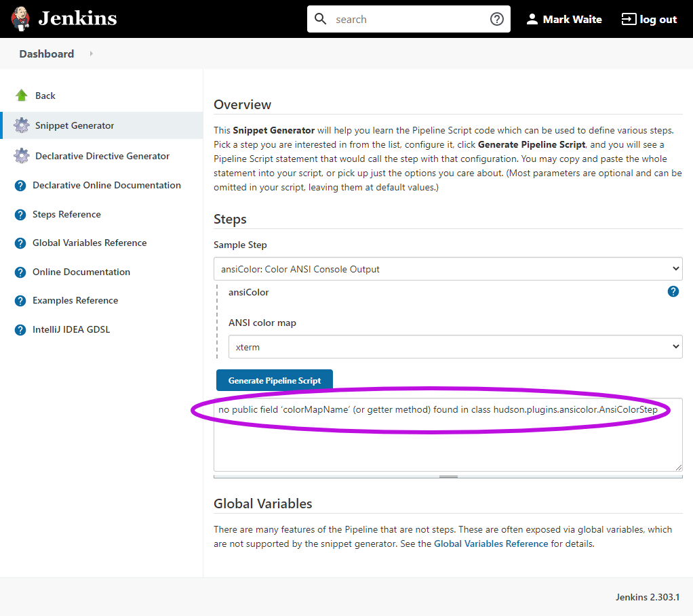Click the 'no public field colorMapName' error text
The image size is (693, 616).
(437, 409)
